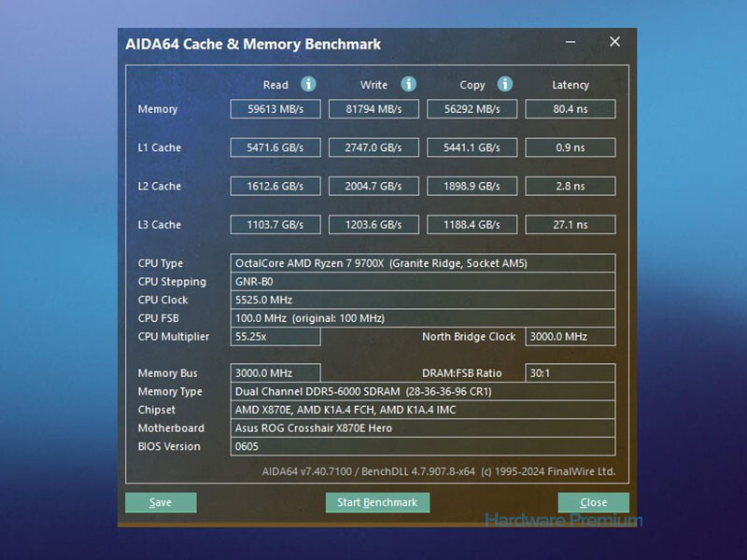Click the L1 Cache read value 5471.6 GB/s

click(x=275, y=147)
